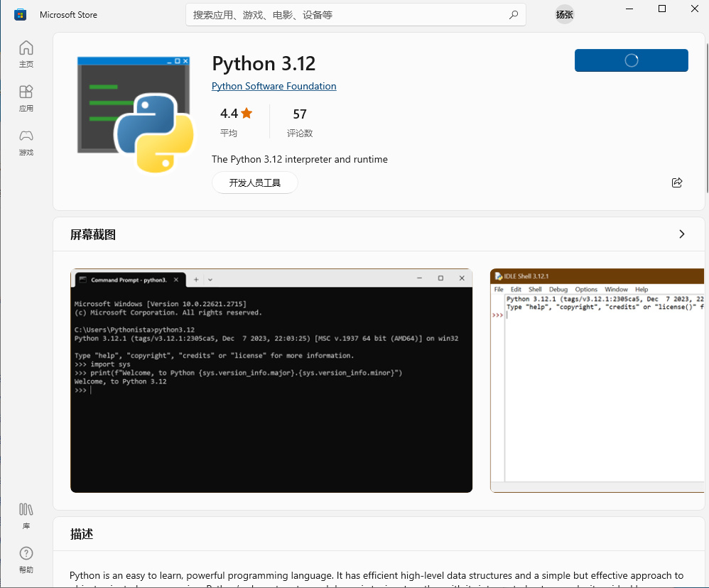
Task: Open the IDLE Shell screenshot thumbnail
Action: click(x=597, y=381)
